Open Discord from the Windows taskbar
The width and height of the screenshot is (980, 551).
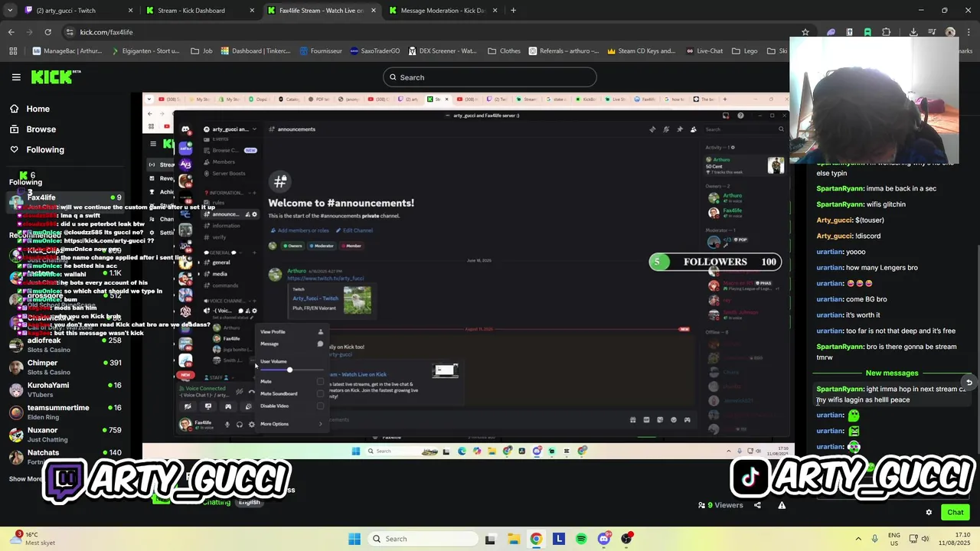(x=604, y=539)
